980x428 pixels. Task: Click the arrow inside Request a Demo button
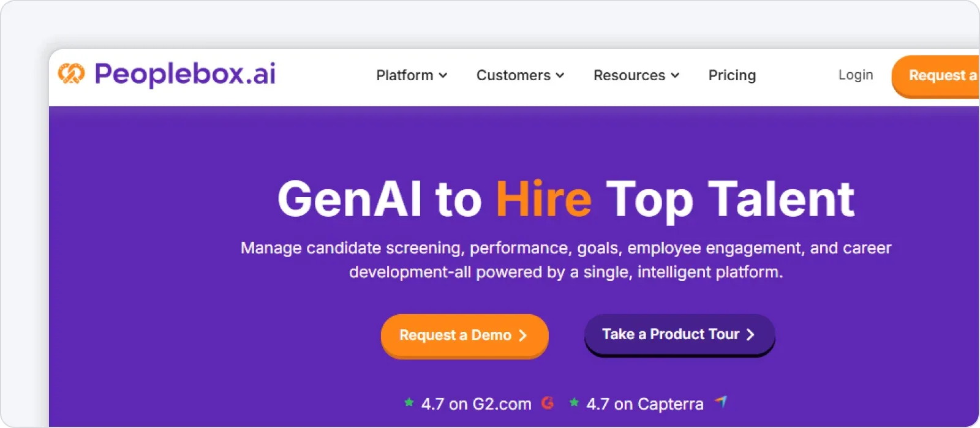point(523,336)
